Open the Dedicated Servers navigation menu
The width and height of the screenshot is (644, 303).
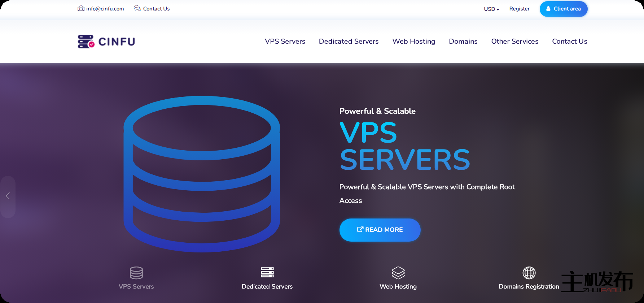tap(349, 42)
